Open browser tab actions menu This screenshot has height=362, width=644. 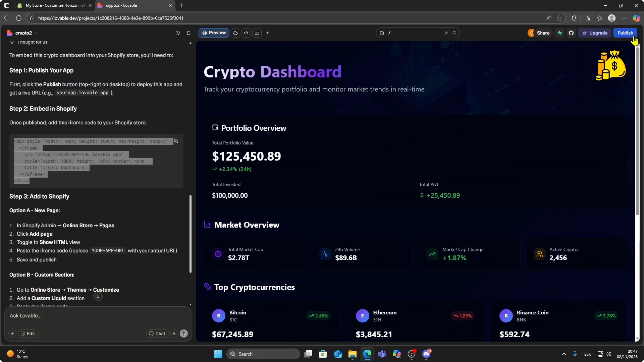click(x=7, y=5)
